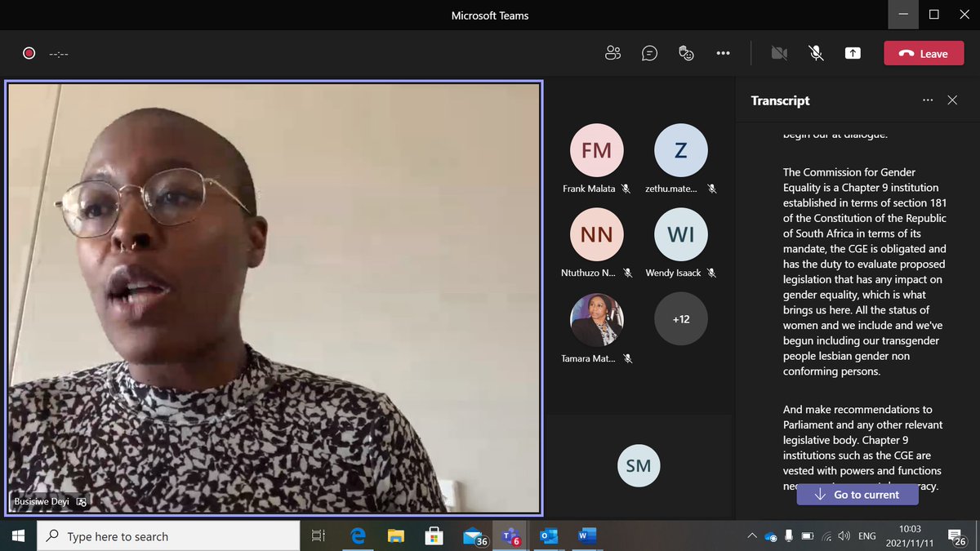Image resolution: width=980 pixels, height=551 pixels.
Task: Show the conversation chat
Action: pos(650,53)
